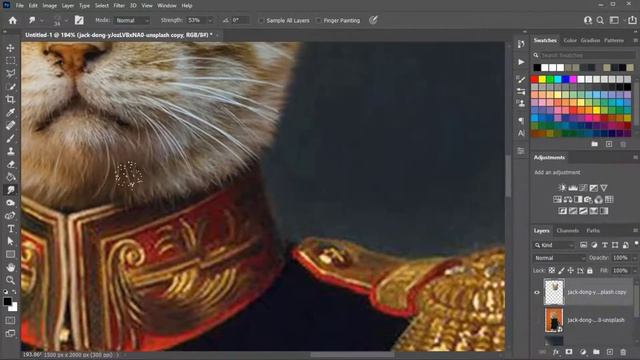Viewport: 640px width, 360px height.
Task: Open the Kind filter dropdown
Action: point(554,245)
